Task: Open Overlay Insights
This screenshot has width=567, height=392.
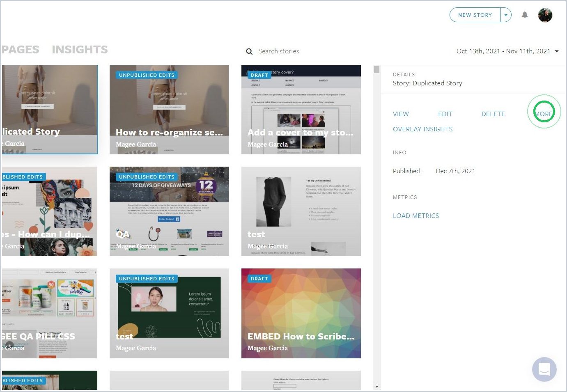Action: coord(422,129)
